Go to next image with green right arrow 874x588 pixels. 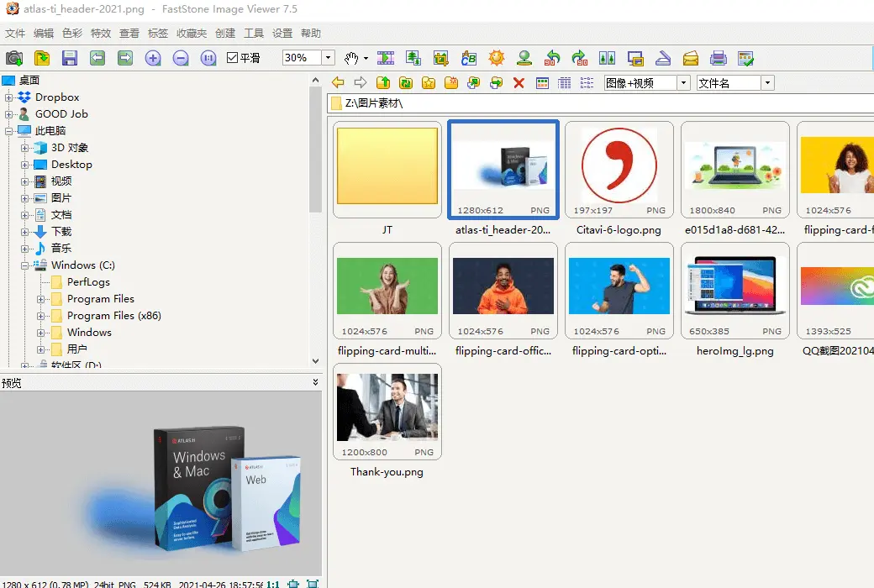pos(125,58)
